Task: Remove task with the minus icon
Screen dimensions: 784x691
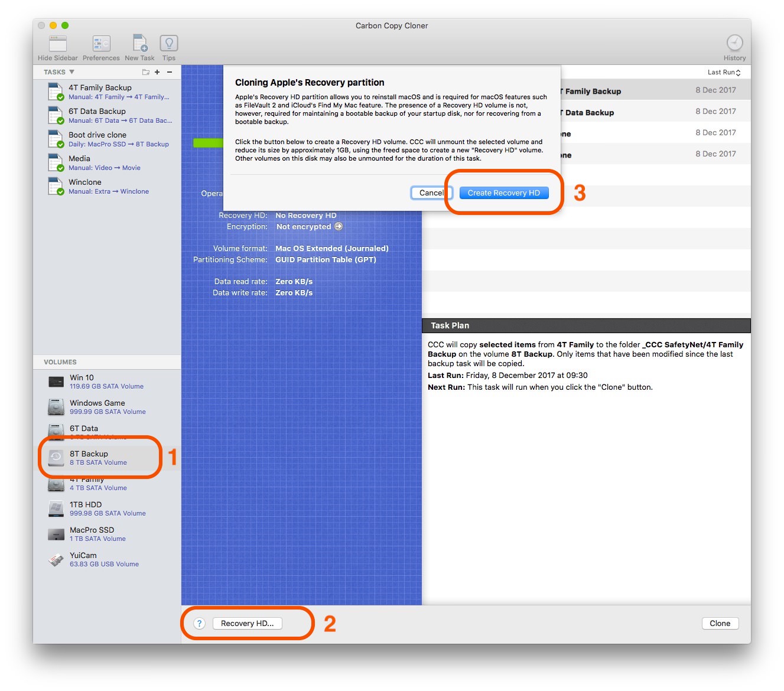Action: pyautogui.click(x=170, y=72)
